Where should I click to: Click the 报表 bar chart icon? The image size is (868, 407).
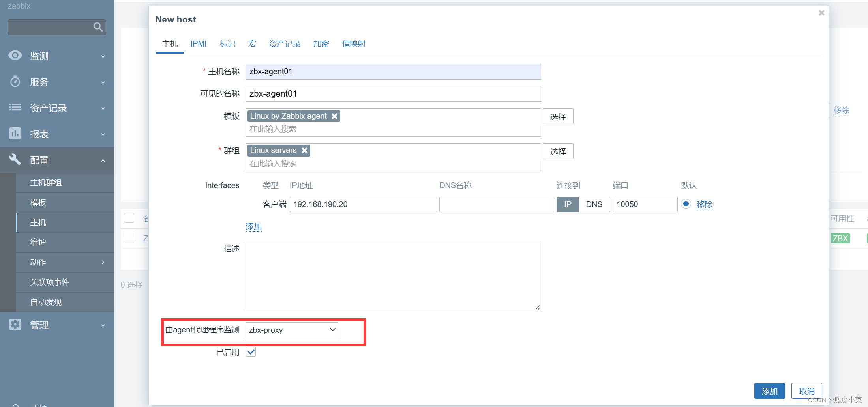point(15,134)
